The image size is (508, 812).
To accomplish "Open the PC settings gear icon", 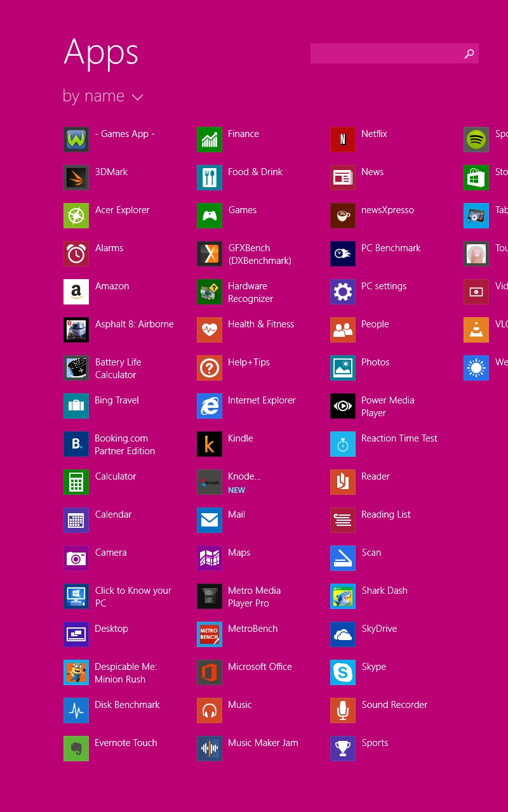I will coord(343,292).
